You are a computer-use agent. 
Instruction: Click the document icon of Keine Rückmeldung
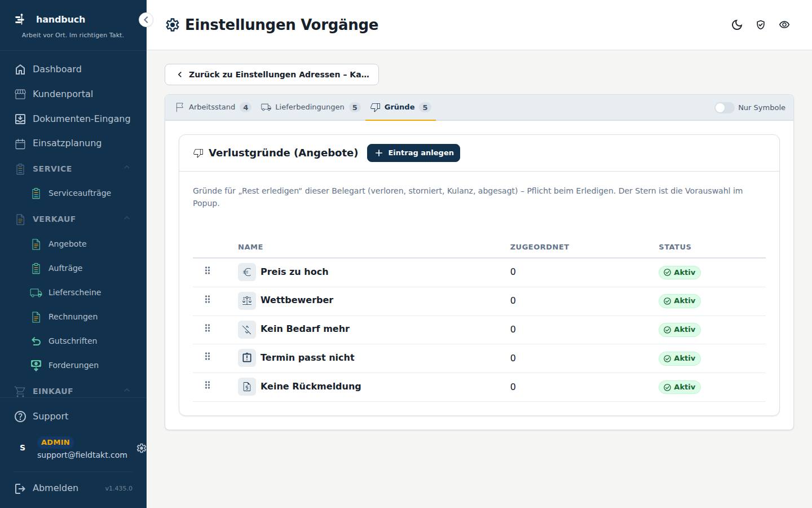coord(247,387)
